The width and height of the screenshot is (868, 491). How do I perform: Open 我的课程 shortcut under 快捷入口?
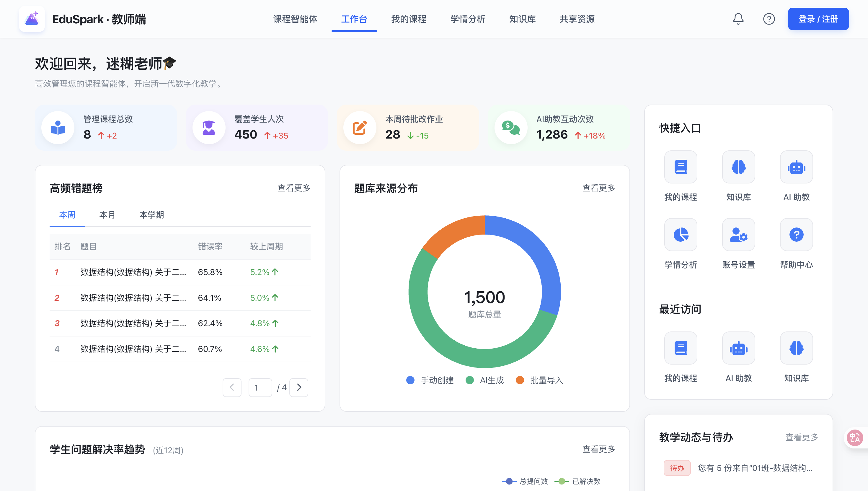point(680,167)
